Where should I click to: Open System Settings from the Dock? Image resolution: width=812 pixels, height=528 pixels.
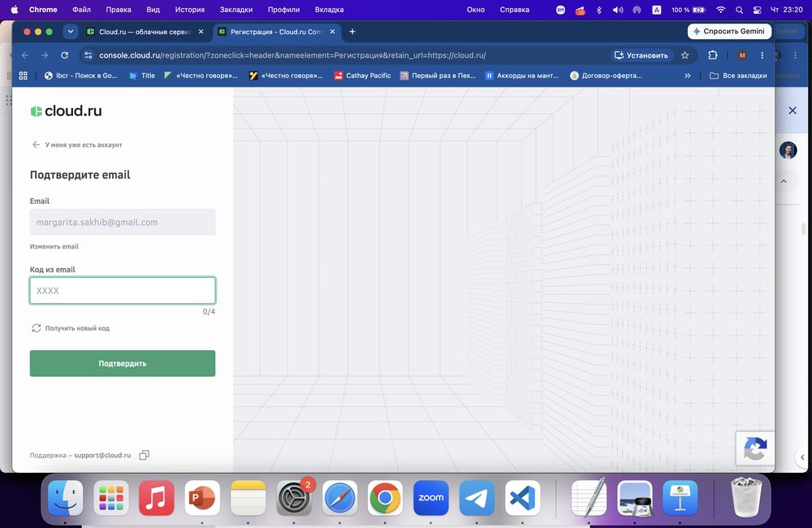pyautogui.click(x=294, y=498)
